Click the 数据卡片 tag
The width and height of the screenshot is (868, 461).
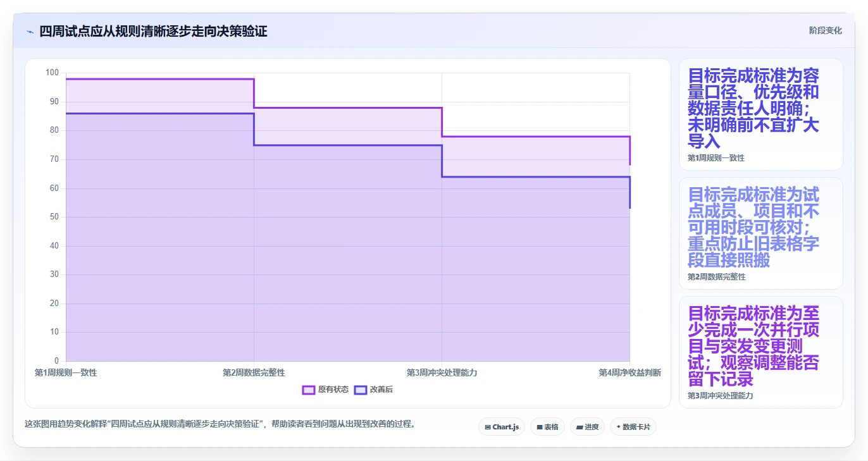[633, 427]
